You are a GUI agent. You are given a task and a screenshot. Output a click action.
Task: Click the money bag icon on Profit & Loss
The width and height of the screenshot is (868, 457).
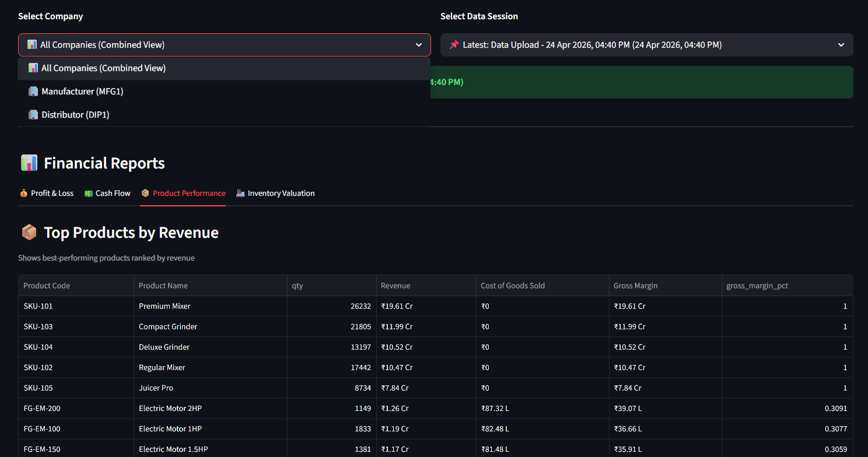point(23,193)
